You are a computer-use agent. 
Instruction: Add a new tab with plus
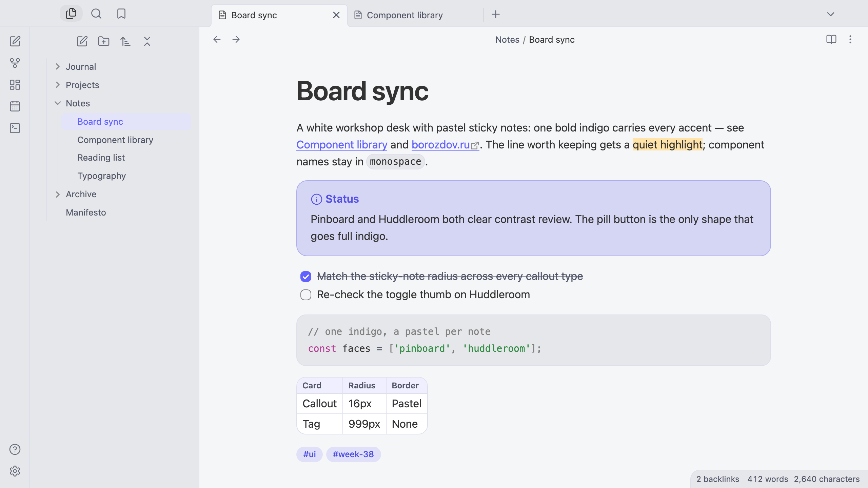496,14
